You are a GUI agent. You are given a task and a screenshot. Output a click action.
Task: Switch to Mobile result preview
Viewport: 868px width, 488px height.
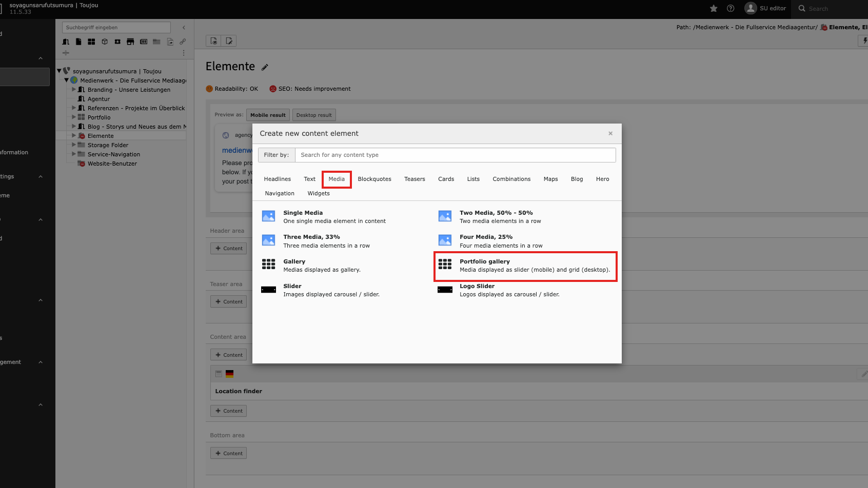click(268, 115)
